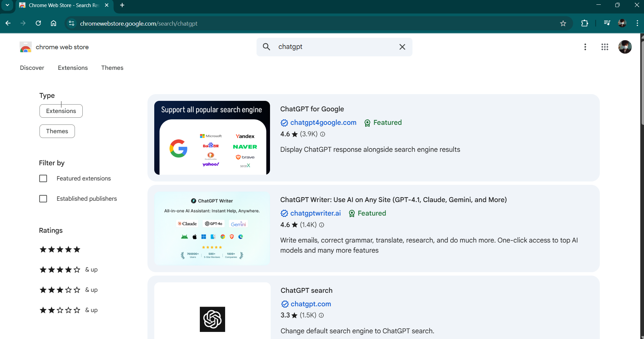Switch to the Themes tab
The image size is (644, 339).
click(112, 68)
